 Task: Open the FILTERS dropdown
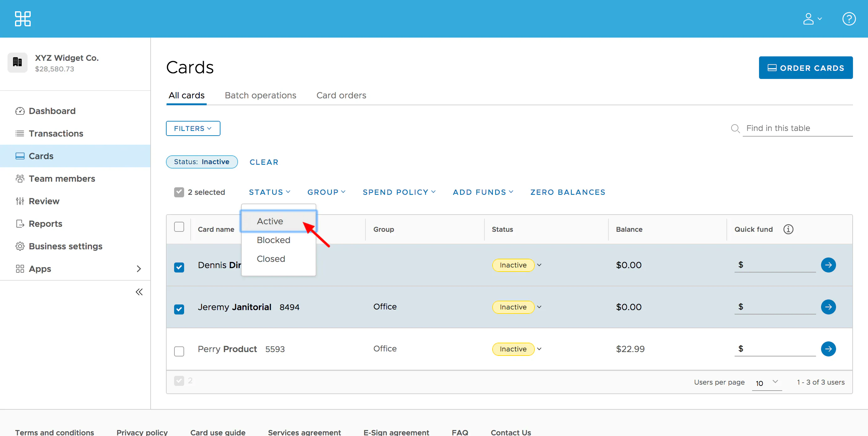click(193, 128)
